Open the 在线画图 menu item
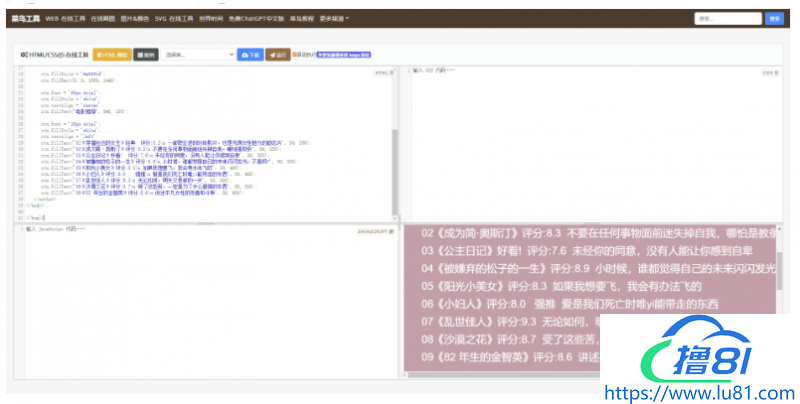The image size is (800, 404). click(x=105, y=18)
